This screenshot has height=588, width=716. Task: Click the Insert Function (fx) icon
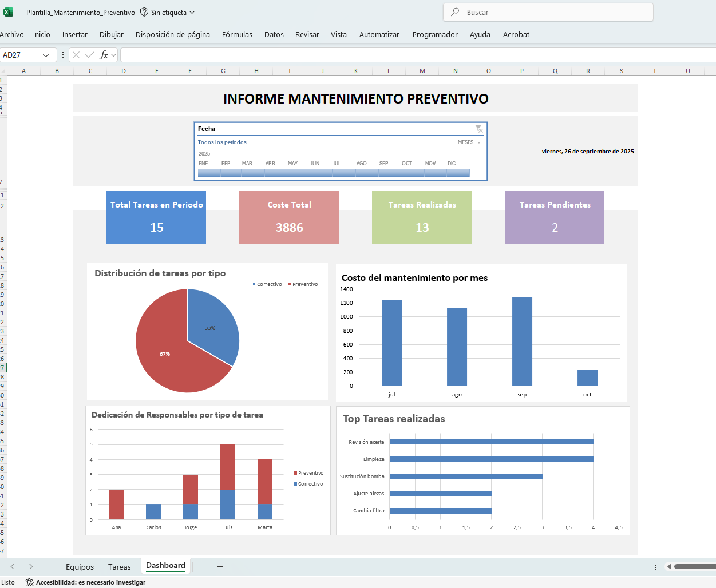click(105, 54)
